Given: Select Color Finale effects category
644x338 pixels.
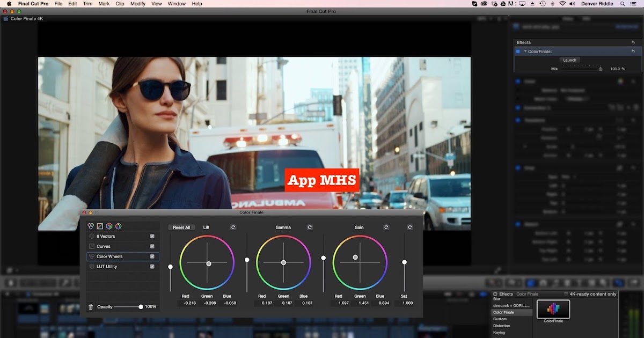Looking at the screenshot, I should point(513,312).
